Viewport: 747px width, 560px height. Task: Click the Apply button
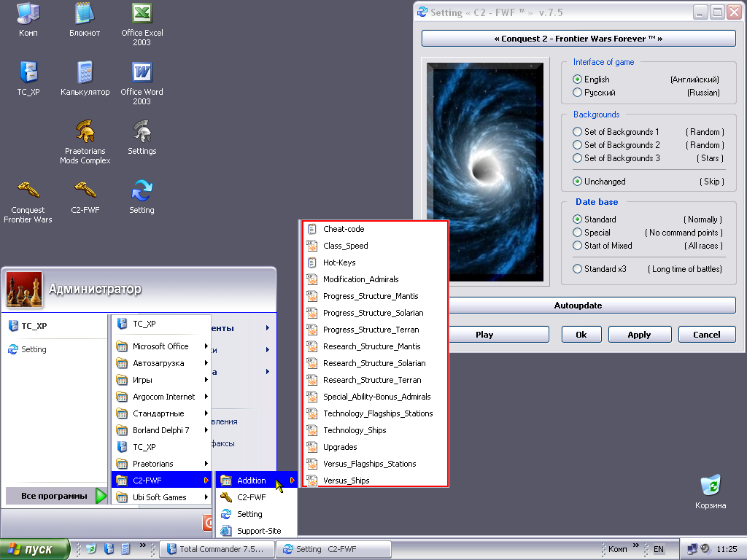[x=639, y=334]
